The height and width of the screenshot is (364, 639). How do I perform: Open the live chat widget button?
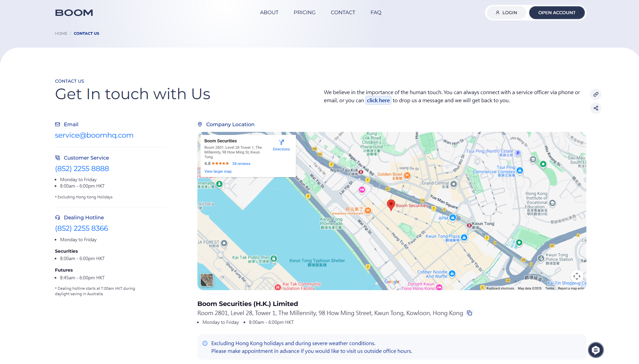[x=596, y=350]
